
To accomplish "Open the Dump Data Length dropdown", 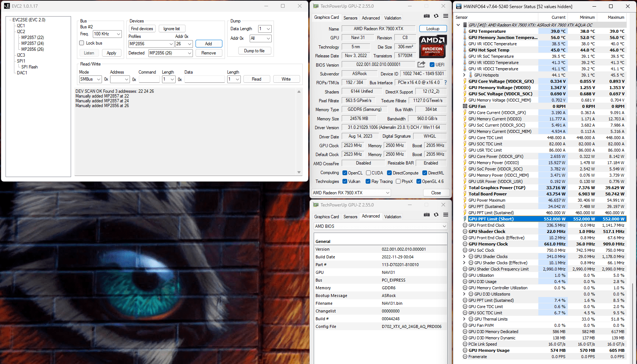I will 265,29.
